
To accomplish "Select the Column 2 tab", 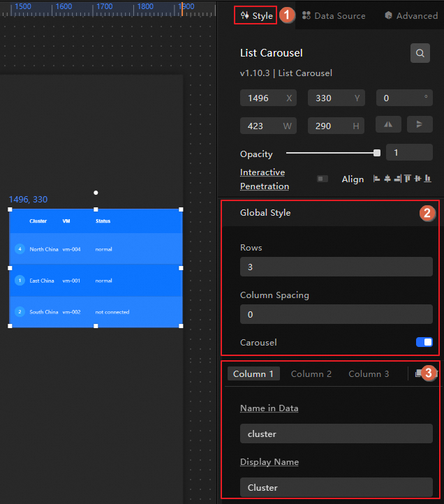I will point(311,374).
